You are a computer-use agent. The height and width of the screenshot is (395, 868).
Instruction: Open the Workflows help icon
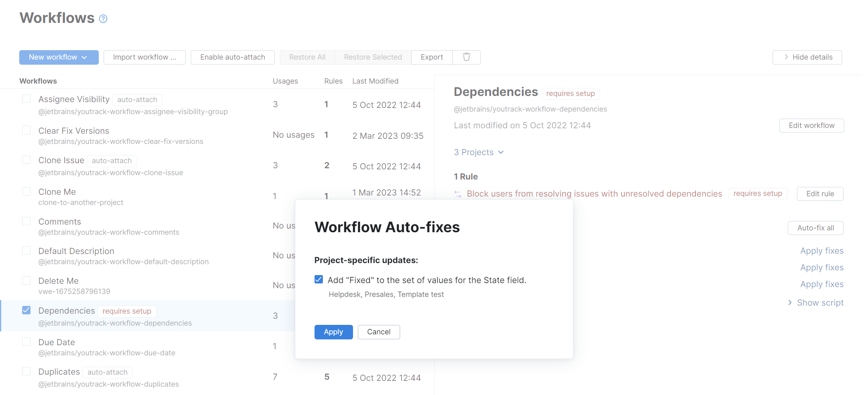coord(103,19)
